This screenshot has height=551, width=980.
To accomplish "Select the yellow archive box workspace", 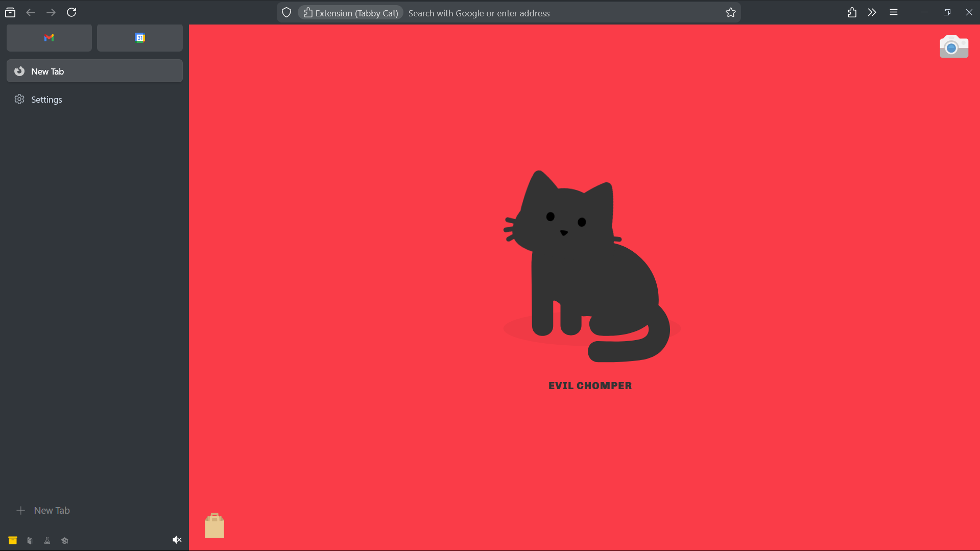I will click(x=13, y=540).
